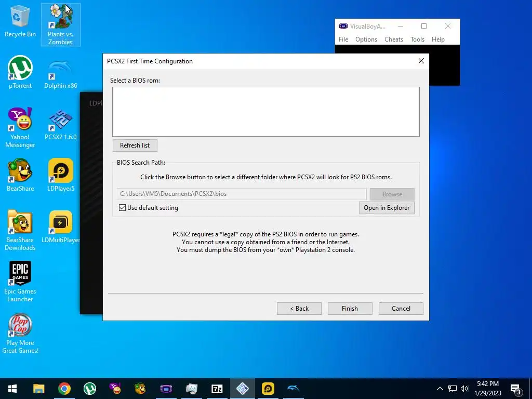This screenshot has width=532, height=399.
Task: Select the BearShare desktop shortcut
Action: [20, 176]
